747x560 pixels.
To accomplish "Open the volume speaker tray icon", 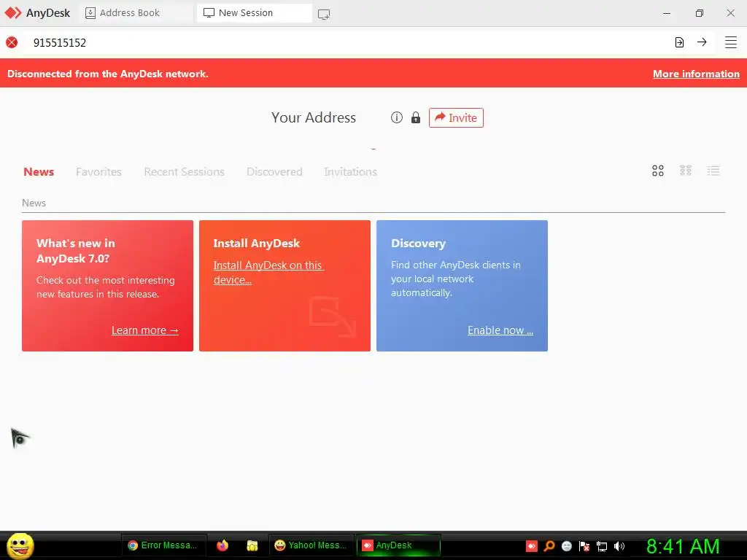I will click(619, 546).
